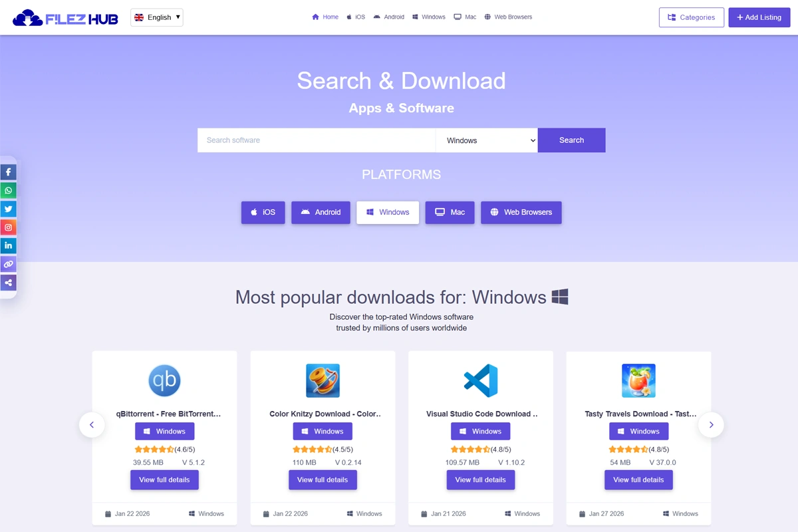Click Windows tag button on Tasty Travels card

pos(638,431)
